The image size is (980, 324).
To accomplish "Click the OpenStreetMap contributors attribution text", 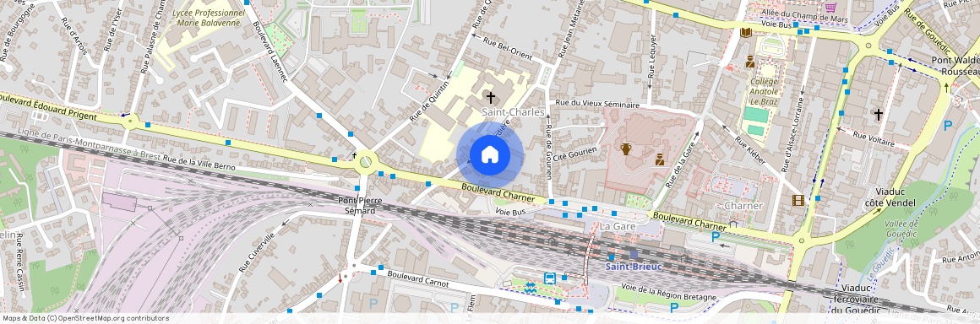I will 86,318.
